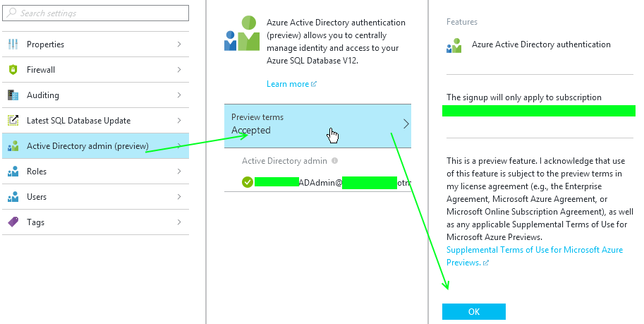Click the Roles people icon
This screenshot has height=324, width=644.
tap(13, 172)
